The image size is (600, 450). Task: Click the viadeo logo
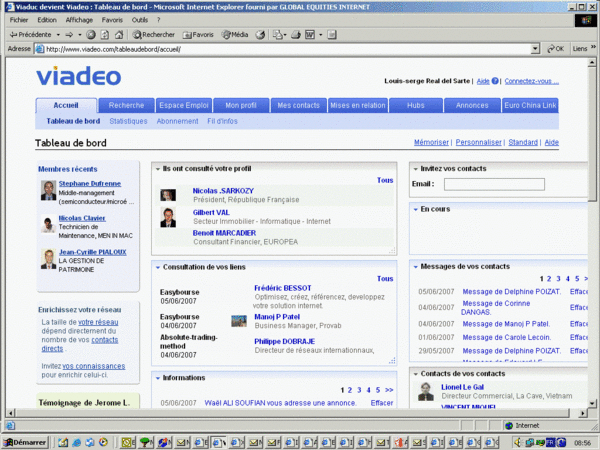tap(79, 76)
